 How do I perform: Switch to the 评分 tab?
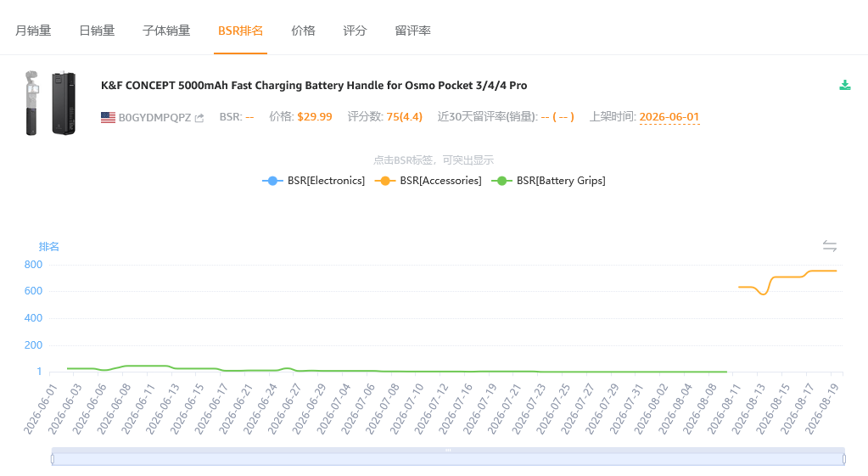[x=355, y=31]
